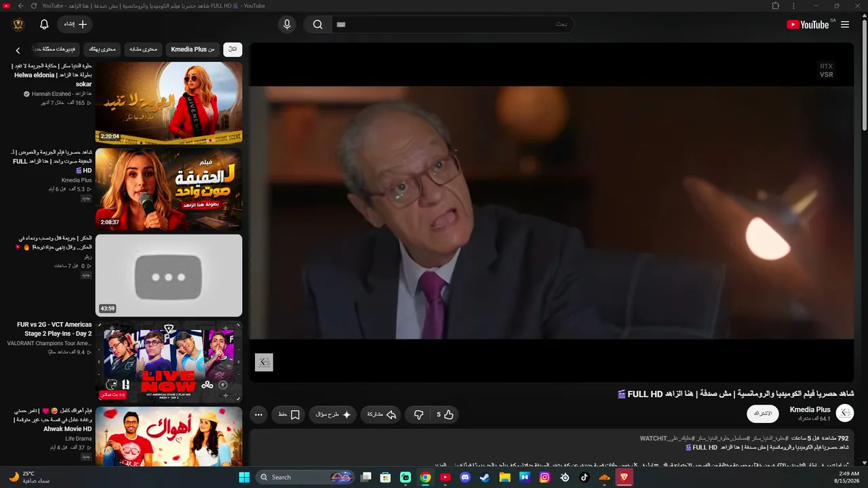This screenshot has height=488, width=868.
Task: Open the YouTube home logo
Action: click(x=808, y=24)
